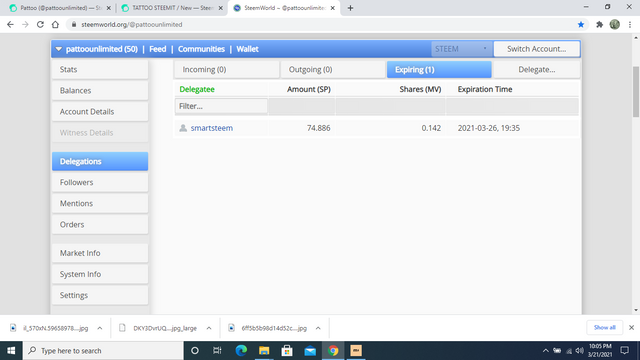This screenshot has width=640, height=360.
Task: Open Balances in the sidebar
Action: [100, 91]
